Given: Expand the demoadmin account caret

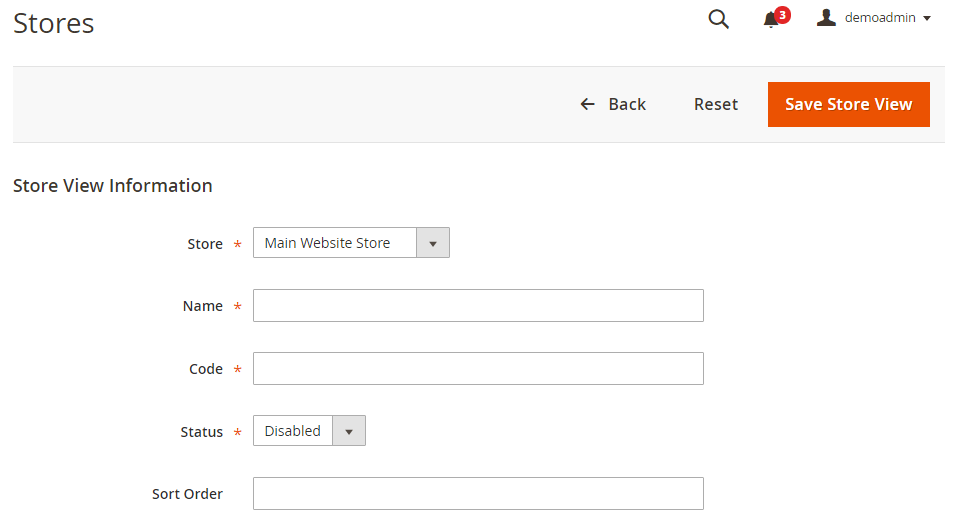Looking at the screenshot, I should (927, 19).
